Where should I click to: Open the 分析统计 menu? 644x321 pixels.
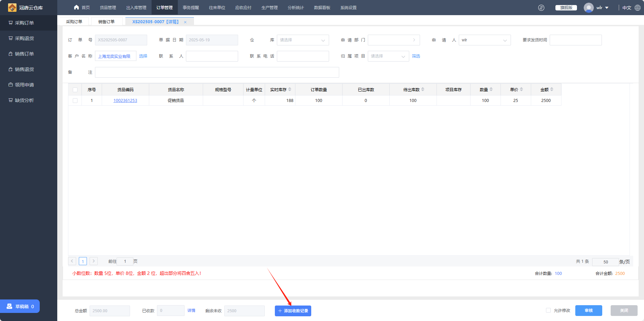[x=296, y=7]
